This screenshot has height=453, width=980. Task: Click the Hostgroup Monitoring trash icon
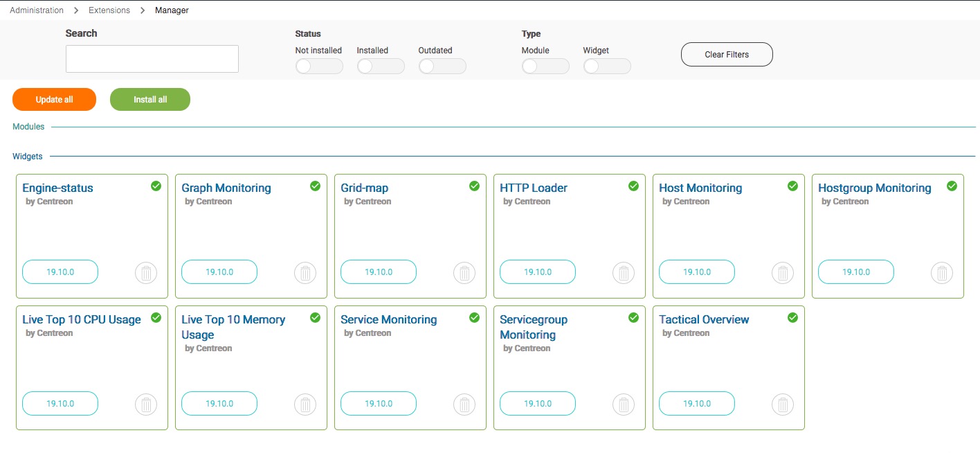942,273
